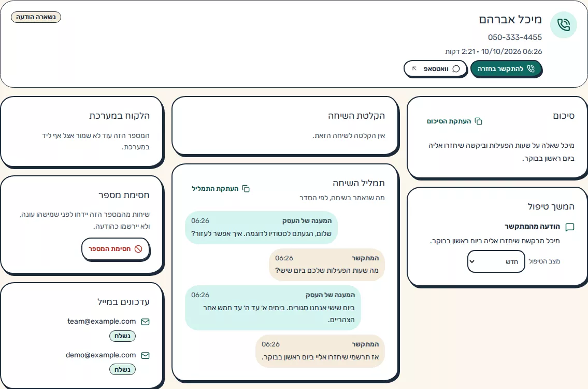Click the חסימת מספר card heading
Viewport: 588px width, 389px height.
pyautogui.click(x=124, y=195)
